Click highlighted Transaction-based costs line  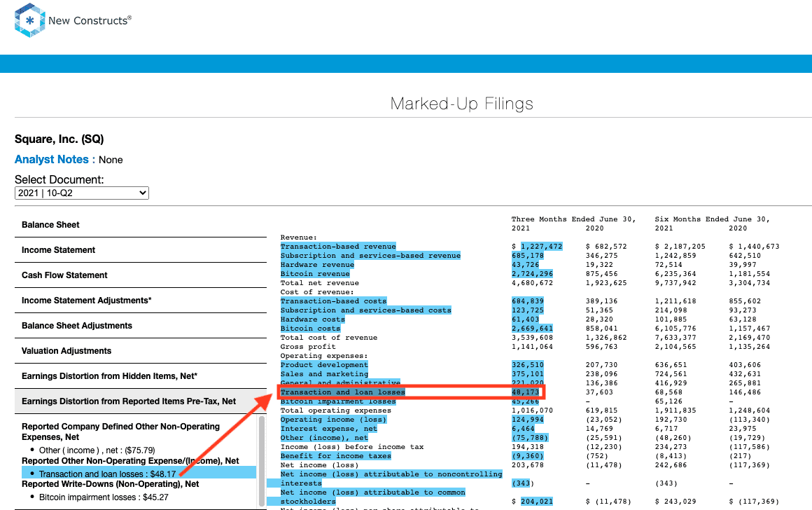pyautogui.click(x=333, y=301)
